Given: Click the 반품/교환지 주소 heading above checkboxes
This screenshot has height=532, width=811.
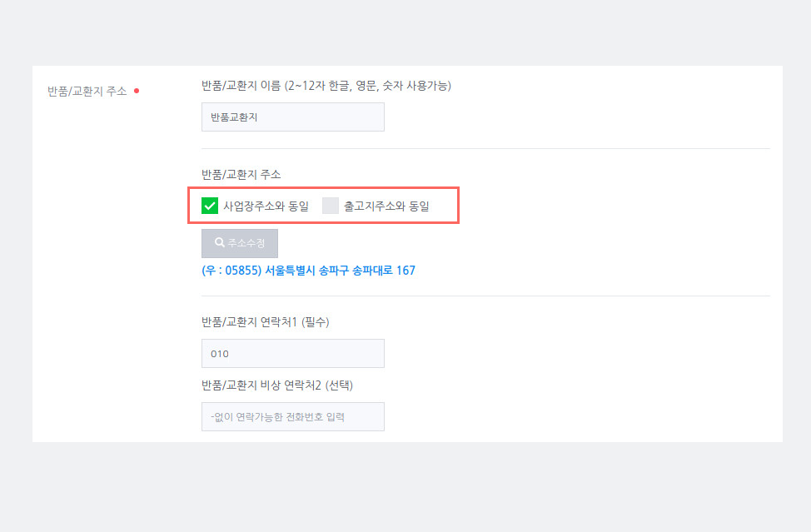Looking at the screenshot, I should pos(241,175).
